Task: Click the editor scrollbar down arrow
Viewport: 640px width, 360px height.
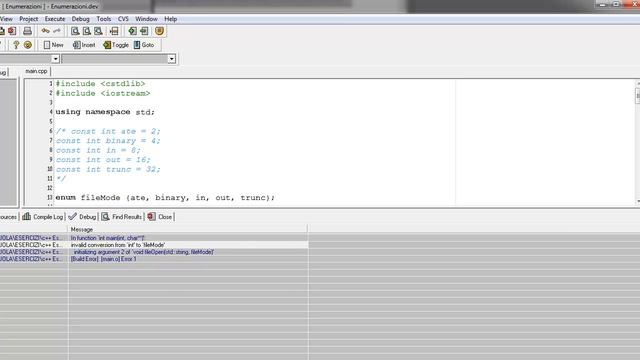Action: (638, 201)
